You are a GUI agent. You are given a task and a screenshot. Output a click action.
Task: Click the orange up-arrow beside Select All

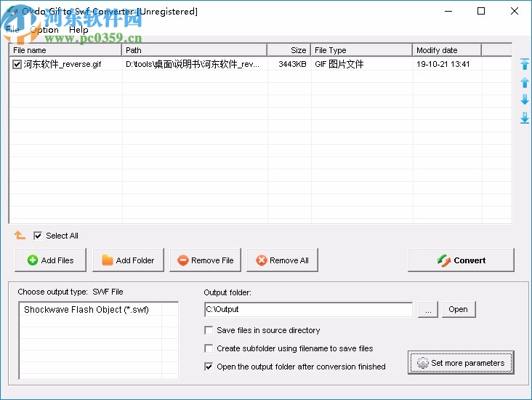tap(20, 235)
